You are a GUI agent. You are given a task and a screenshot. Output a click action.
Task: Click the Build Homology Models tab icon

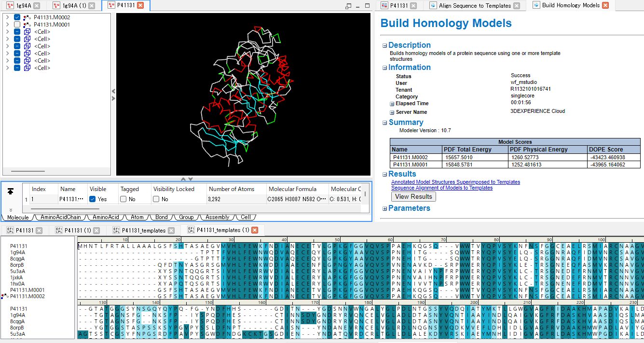(536, 5)
